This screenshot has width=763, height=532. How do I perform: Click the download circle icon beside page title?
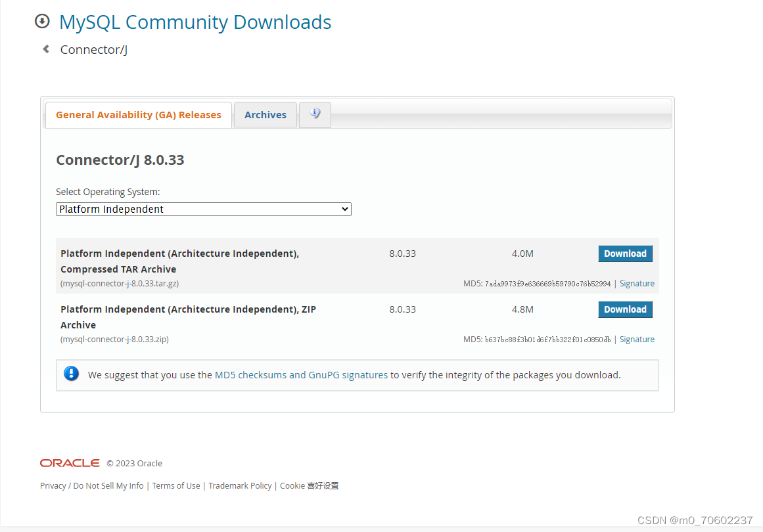[42, 21]
